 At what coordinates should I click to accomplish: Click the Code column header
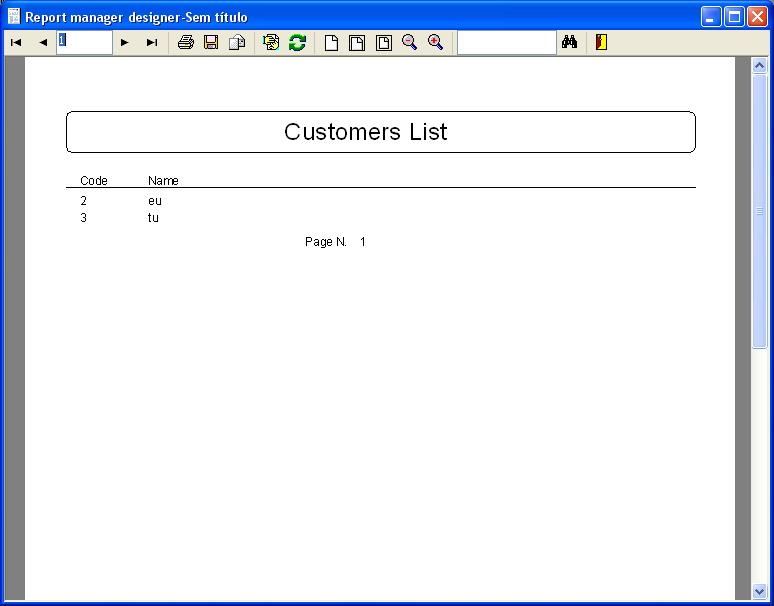pos(94,181)
